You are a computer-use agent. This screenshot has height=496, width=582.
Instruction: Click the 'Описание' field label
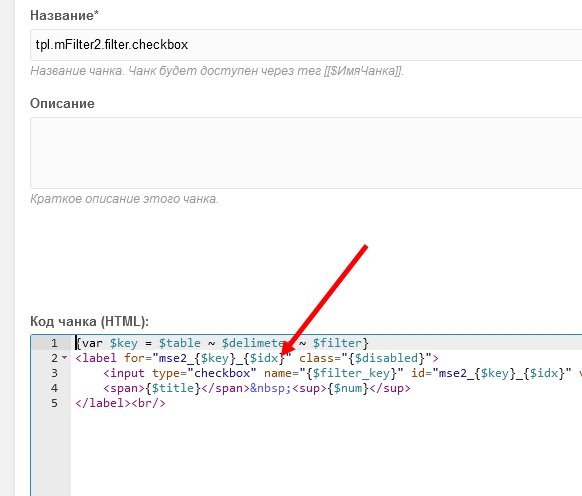click(62, 103)
